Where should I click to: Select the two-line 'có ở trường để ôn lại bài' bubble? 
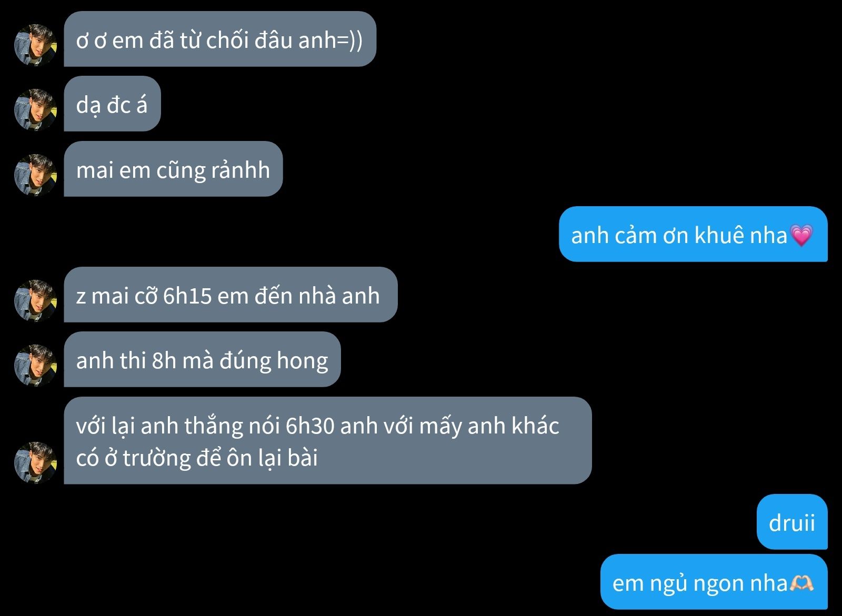(328, 440)
